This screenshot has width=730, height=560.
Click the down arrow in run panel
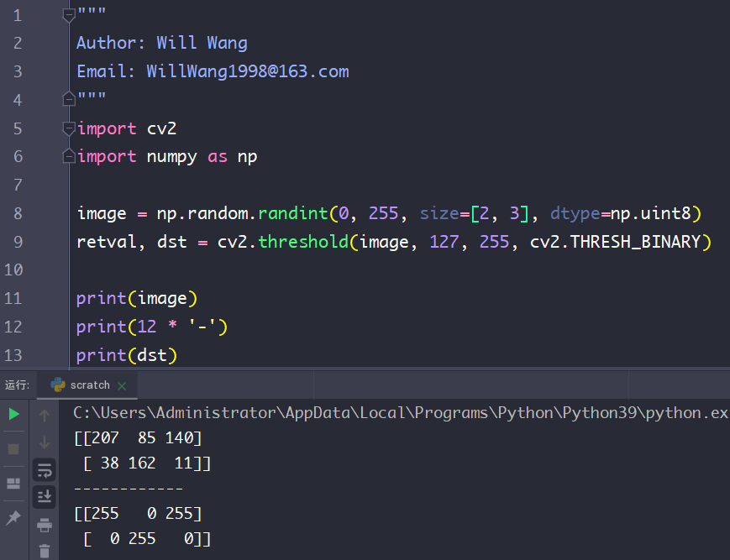pyautogui.click(x=45, y=442)
